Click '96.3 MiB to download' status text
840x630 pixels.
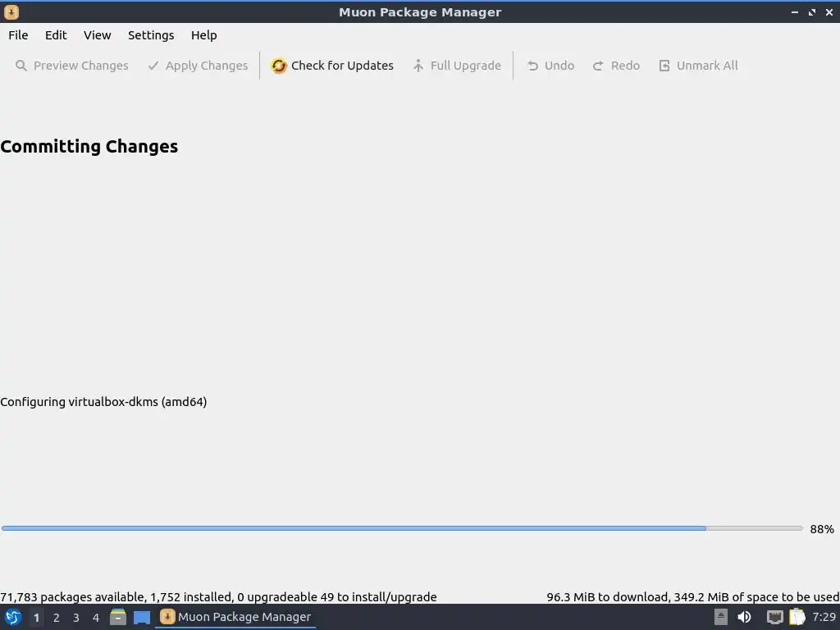pyautogui.click(x=607, y=597)
